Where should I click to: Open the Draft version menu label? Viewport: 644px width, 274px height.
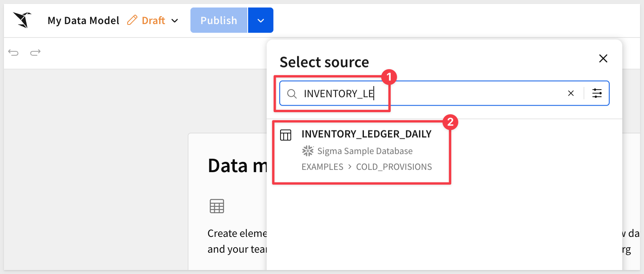[x=153, y=21]
